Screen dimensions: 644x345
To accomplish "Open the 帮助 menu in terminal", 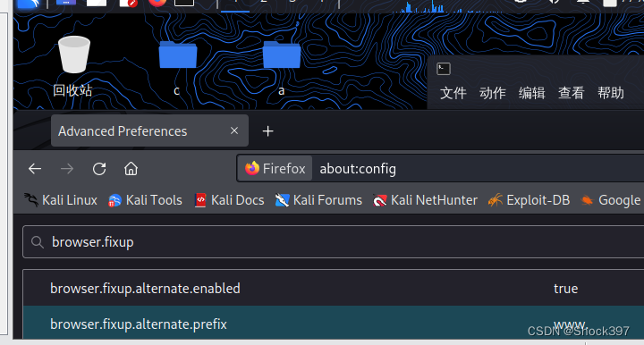I will (x=611, y=93).
